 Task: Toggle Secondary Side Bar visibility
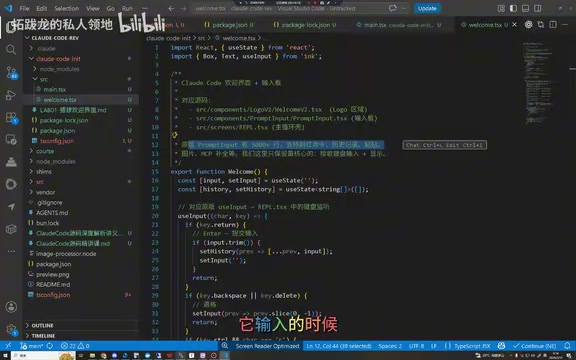point(537,8)
